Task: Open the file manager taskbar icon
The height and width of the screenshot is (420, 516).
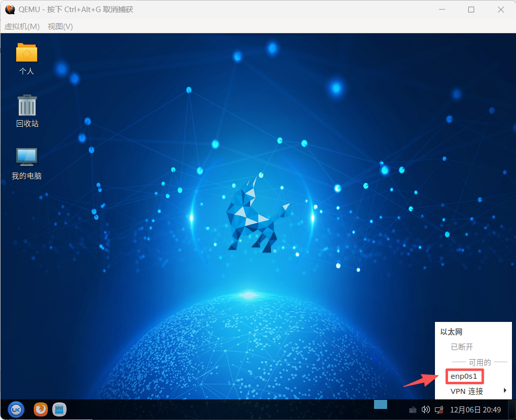Action: (x=59, y=409)
